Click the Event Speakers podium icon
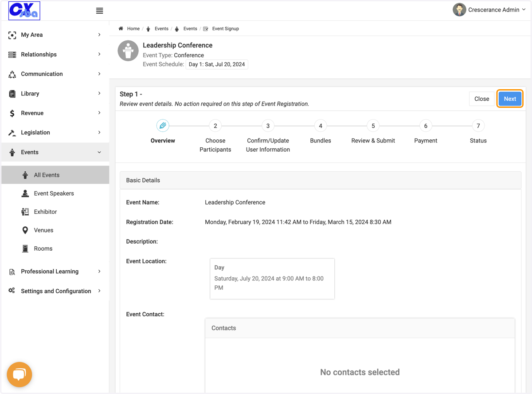The width and height of the screenshot is (532, 394). pyautogui.click(x=25, y=193)
